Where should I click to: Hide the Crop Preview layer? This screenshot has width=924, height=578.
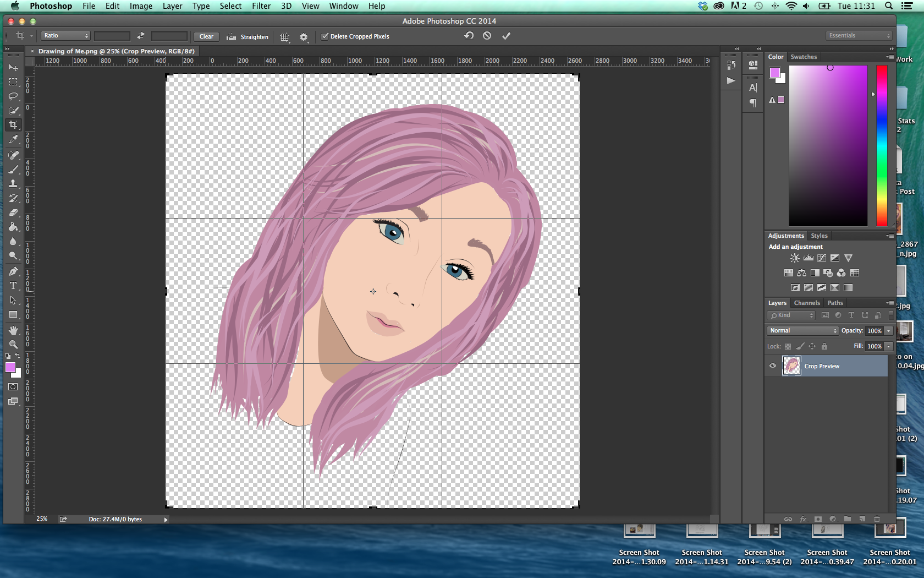[773, 366]
